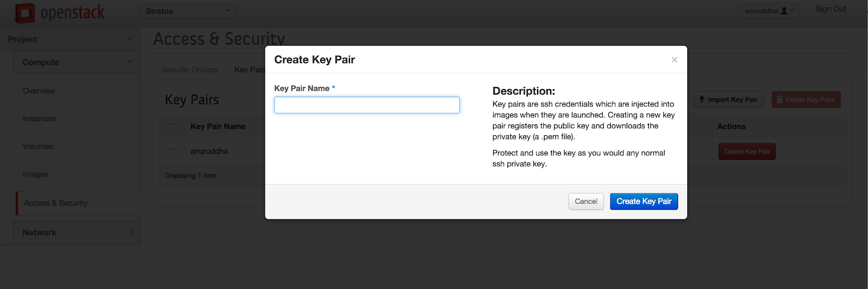The image size is (868, 289).
Task: Click Delete Key Pair for anuruddha
Action: pos(747,152)
